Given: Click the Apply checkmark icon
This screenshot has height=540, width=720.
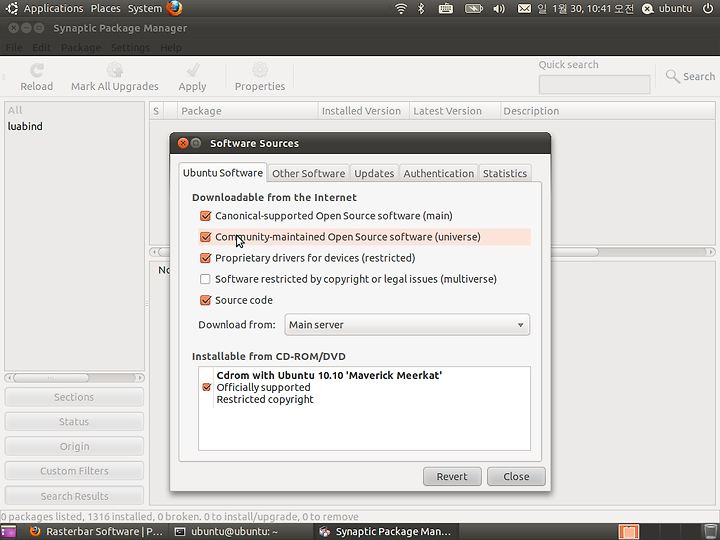Looking at the screenshot, I should point(193,70).
